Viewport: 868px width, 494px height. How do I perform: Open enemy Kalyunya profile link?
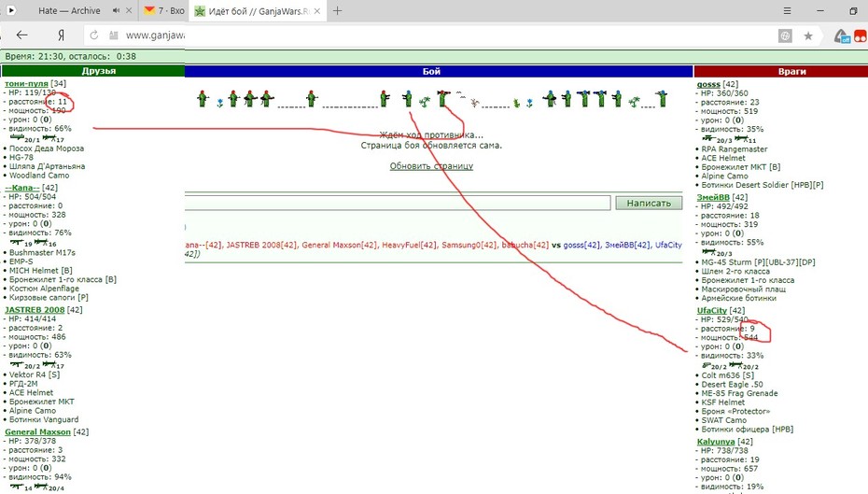pos(716,442)
